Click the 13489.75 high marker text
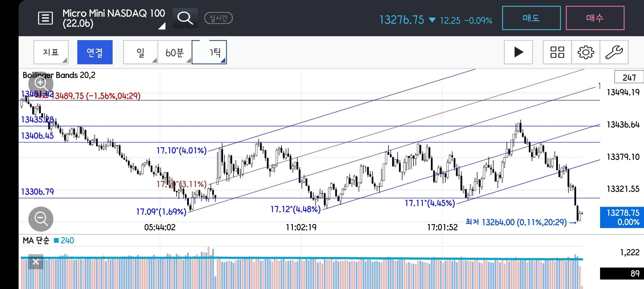Screen dimensions: 644x289 pyautogui.click(x=96, y=96)
